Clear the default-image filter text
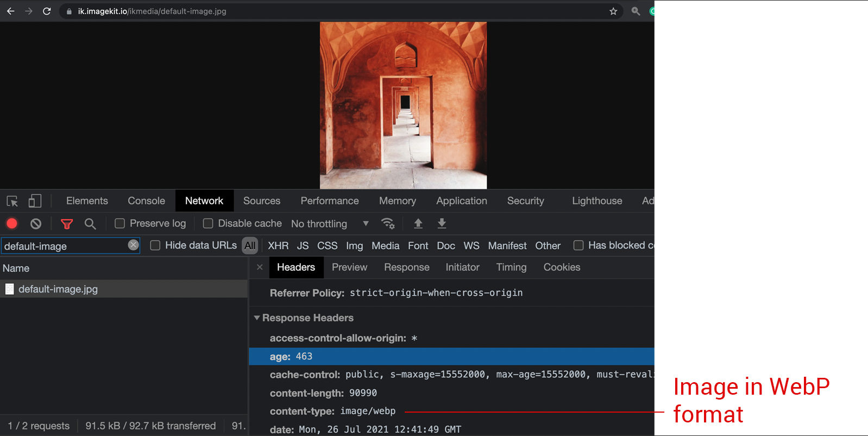Viewport: 868px width, 436px height. (x=133, y=245)
